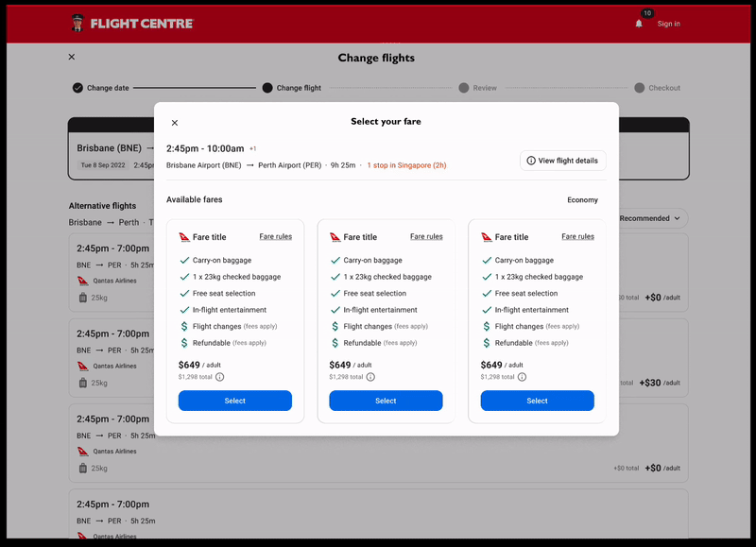Click 25kg baggage icon in third alternative flight
This screenshot has width=756, height=547.
(x=83, y=468)
